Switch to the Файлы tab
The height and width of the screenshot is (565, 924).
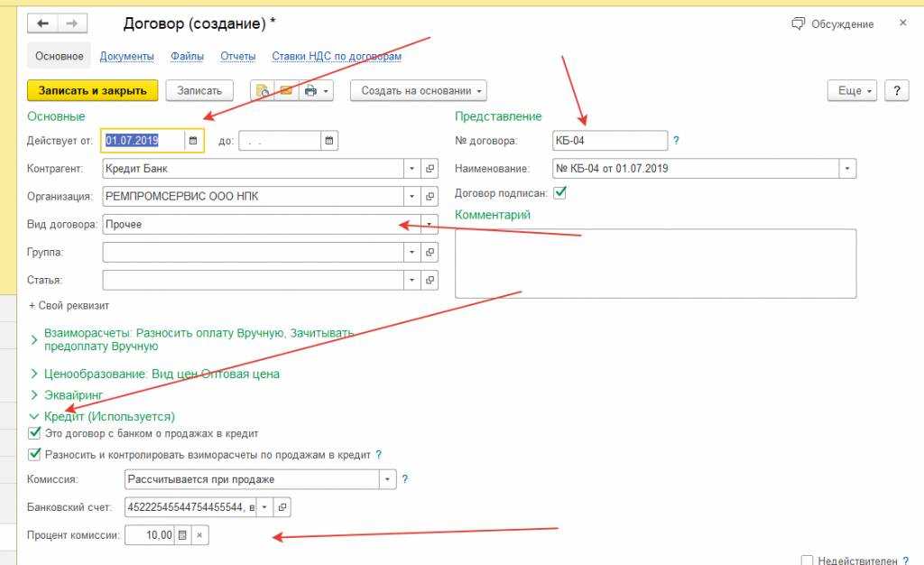pos(187,56)
